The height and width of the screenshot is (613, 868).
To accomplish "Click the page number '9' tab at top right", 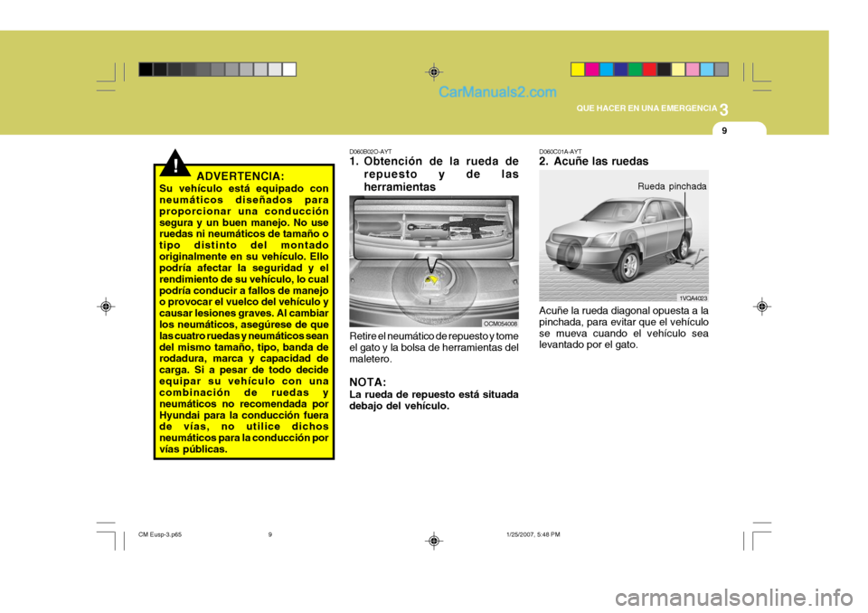I will 724,131.
